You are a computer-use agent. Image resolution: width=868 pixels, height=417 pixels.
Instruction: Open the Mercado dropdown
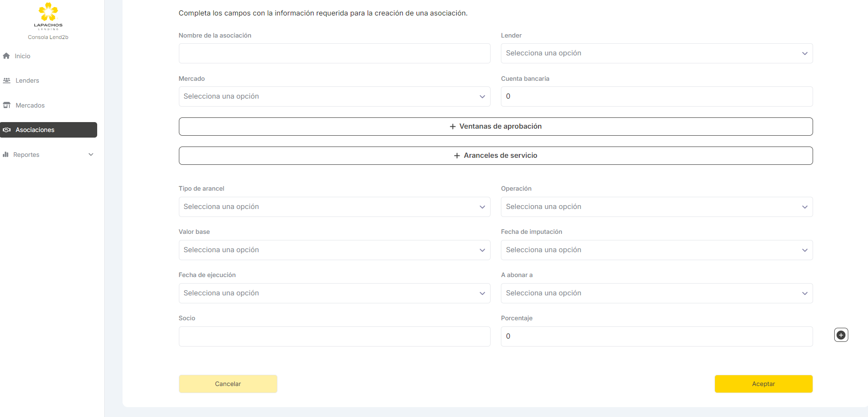pyautogui.click(x=334, y=97)
